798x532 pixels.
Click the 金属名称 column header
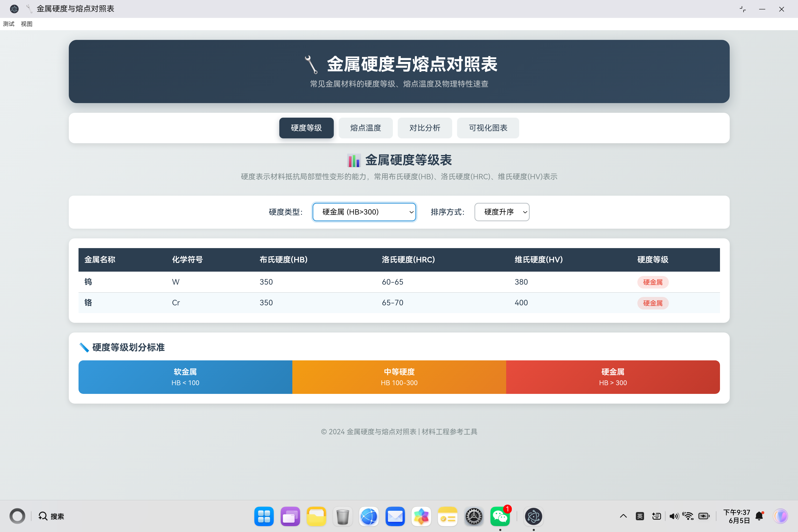click(x=100, y=260)
